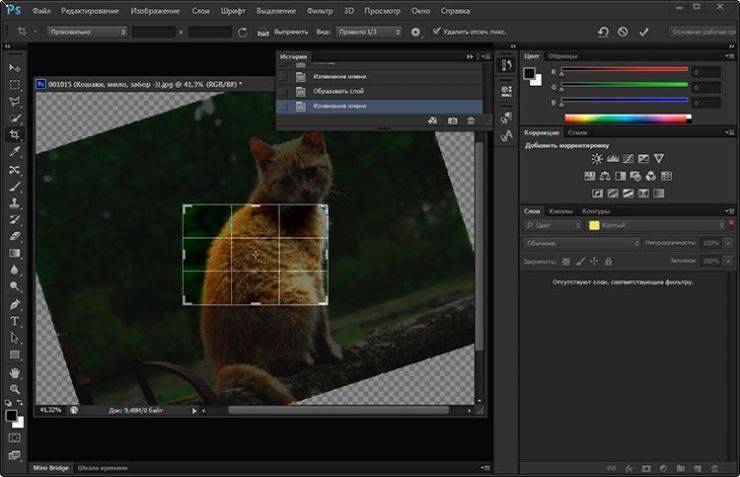Switch to the 'Каналы' tab
This screenshot has height=477, width=740.
tap(561, 211)
